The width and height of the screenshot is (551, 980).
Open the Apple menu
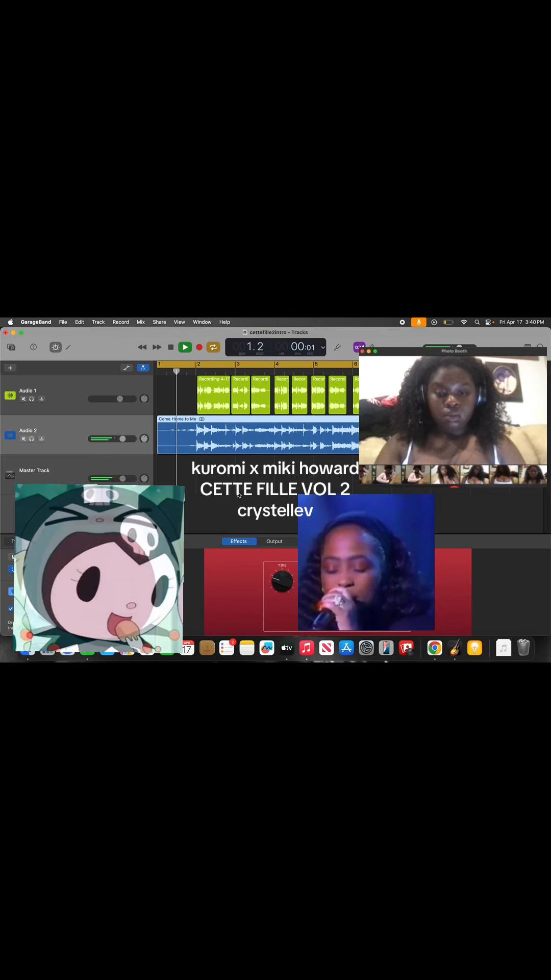click(10, 322)
